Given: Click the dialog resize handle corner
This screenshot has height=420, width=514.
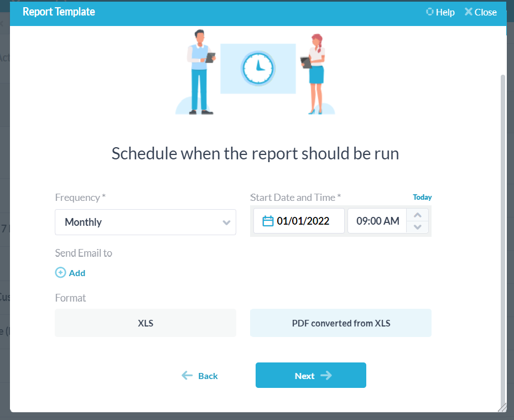Looking at the screenshot, I should point(502,407).
